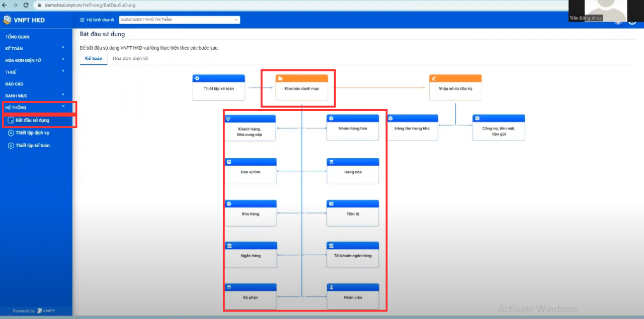Click the browser reload icon
The height and width of the screenshot is (319, 644).
(x=27, y=5)
